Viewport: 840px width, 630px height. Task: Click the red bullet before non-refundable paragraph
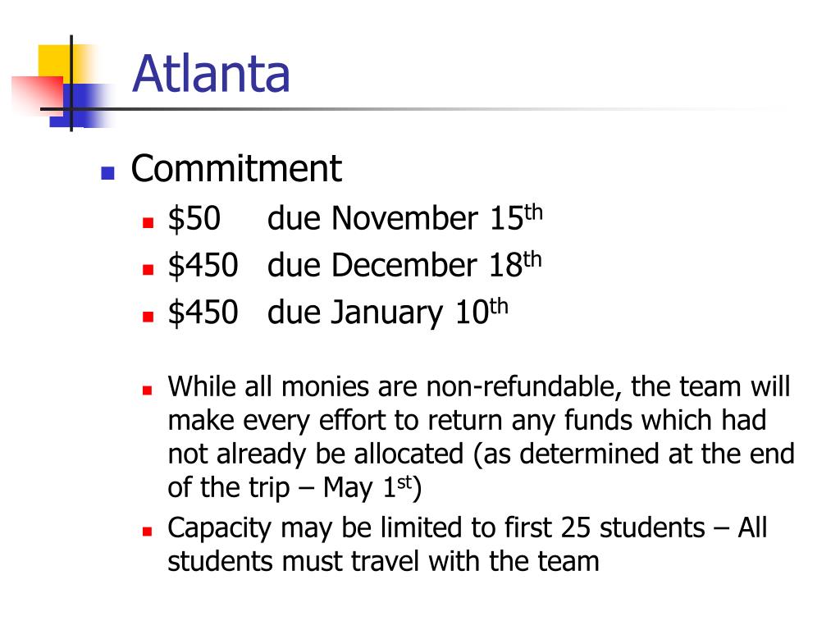[x=148, y=390]
